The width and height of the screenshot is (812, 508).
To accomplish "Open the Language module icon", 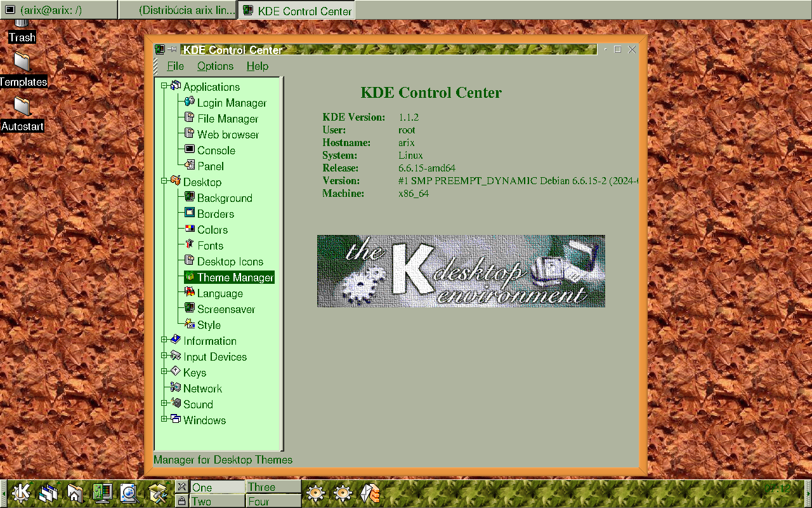I will point(189,292).
